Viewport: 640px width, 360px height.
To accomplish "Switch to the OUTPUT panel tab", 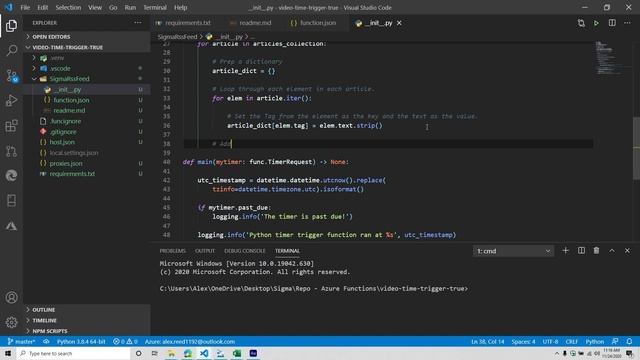I will tap(204, 251).
